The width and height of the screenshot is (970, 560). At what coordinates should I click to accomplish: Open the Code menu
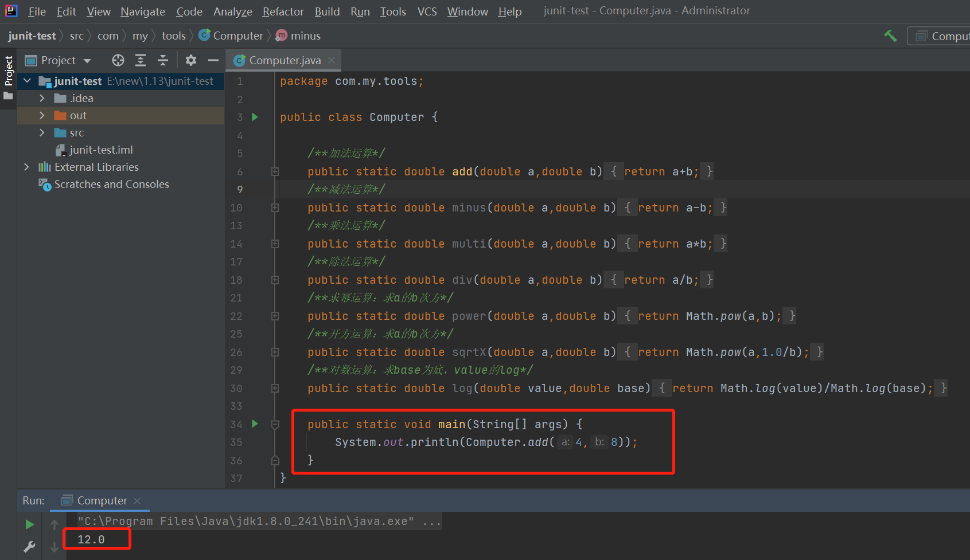click(189, 11)
